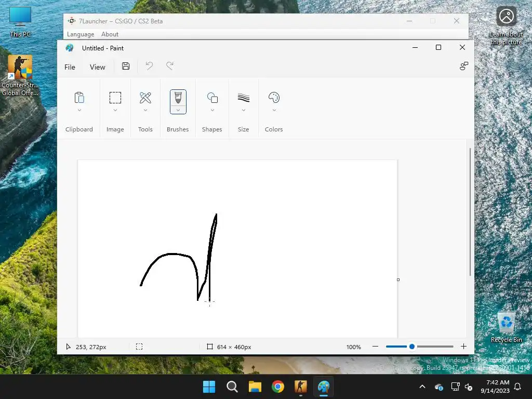Viewport: 532px width, 399px height.
Task: Open the line Size icon
Action: [x=244, y=98]
